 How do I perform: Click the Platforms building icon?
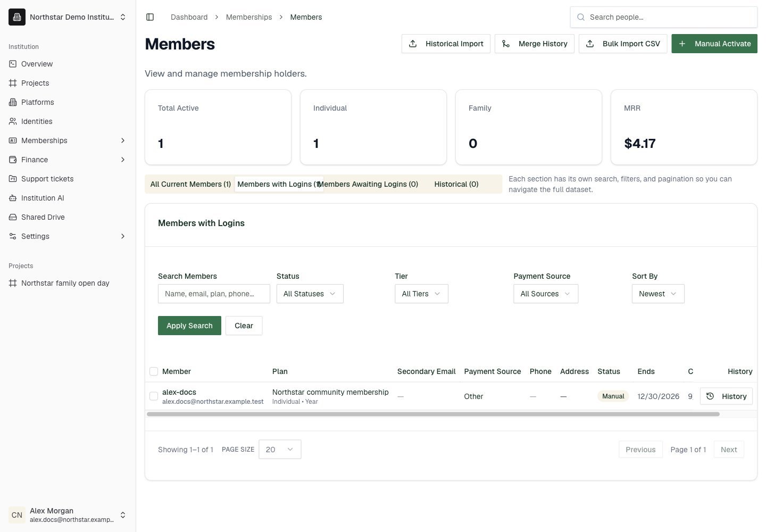pyautogui.click(x=13, y=102)
